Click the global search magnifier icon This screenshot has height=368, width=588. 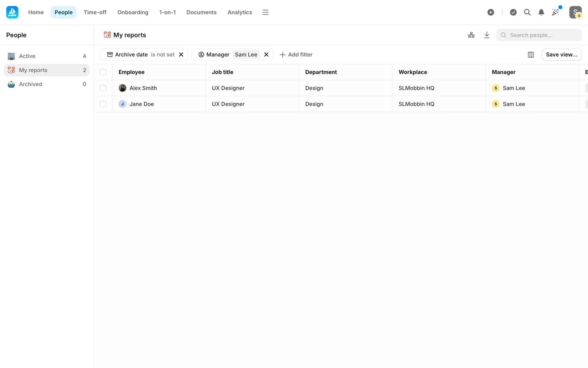pyautogui.click(x=527, y=12)
